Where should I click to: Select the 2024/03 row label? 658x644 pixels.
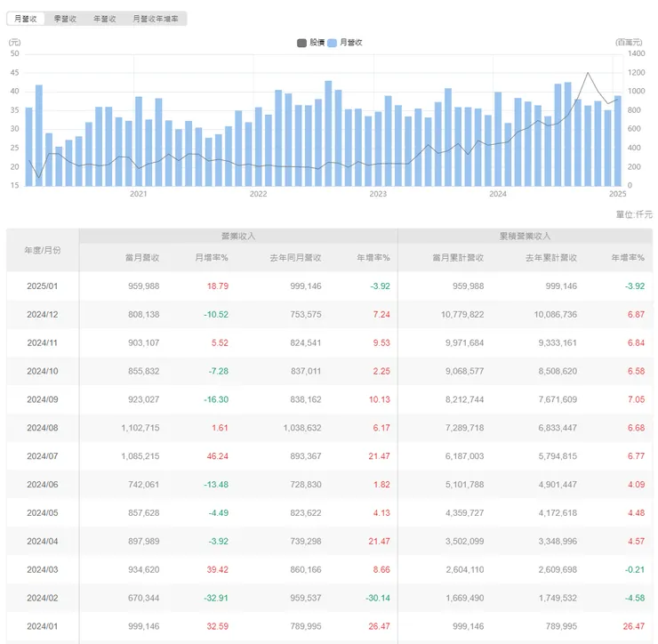click(x=43, y=569)
